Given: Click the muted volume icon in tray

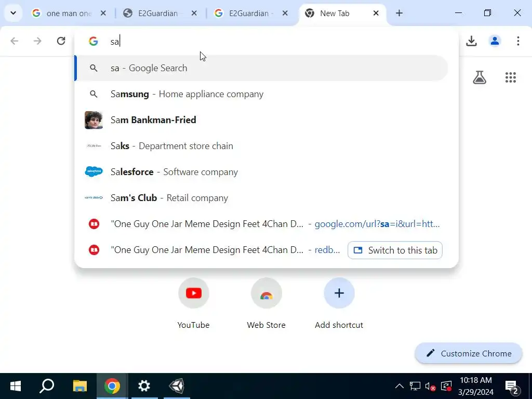Looking at the screenshot, I should click(x=430, y=386).
